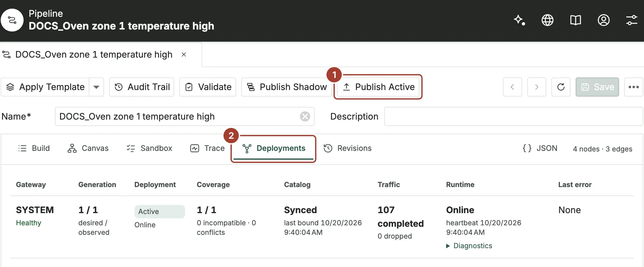Open the user account profile icon
This screenshot has height=267, width=644.
pos(604,20)
